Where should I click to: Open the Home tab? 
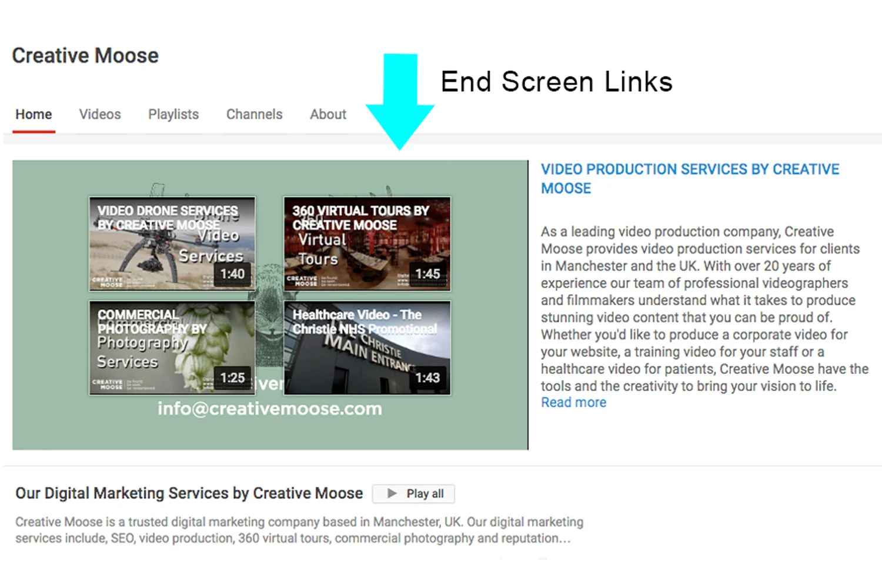coord(34,114)
